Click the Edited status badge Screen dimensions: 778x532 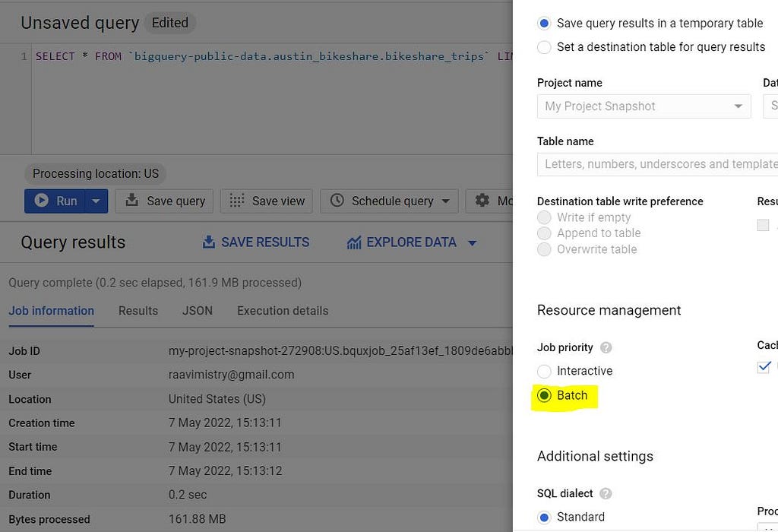[x=169, y=23]
